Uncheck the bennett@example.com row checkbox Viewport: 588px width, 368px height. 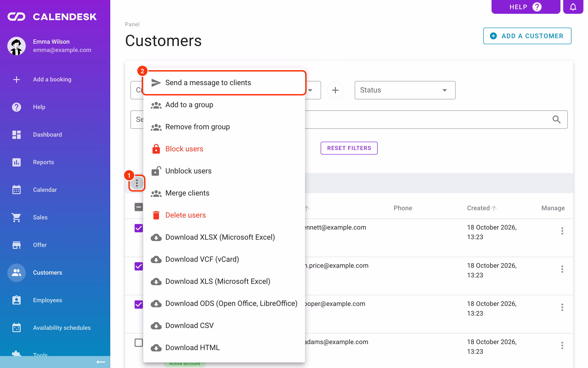[139, 228]
